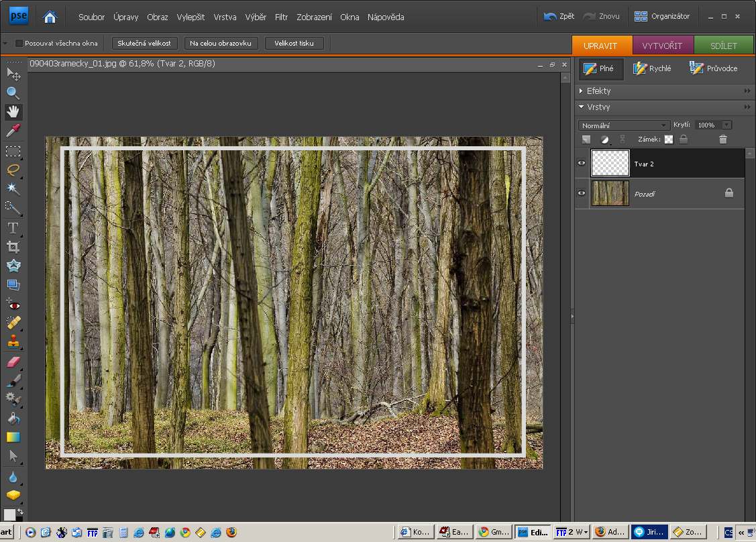Select the Zoom magnifier tool
This screenshot has height=542, width=756.
click(x=13, y=93)
